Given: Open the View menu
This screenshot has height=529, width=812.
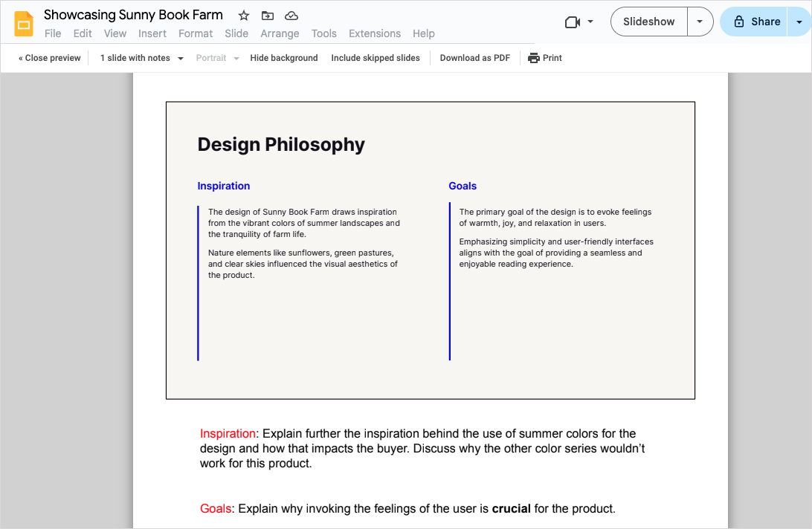Looking at the screenshot, I should click(x=115, y=33).
